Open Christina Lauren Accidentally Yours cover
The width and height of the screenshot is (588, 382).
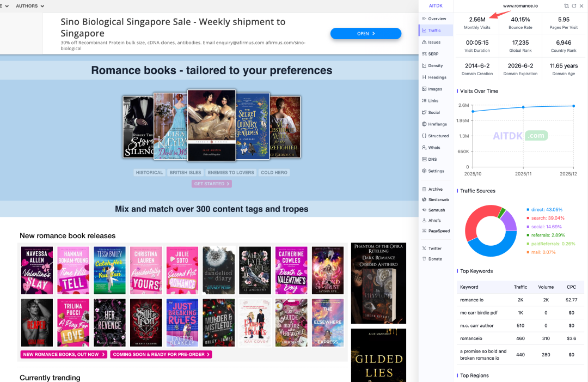(146, 270)
